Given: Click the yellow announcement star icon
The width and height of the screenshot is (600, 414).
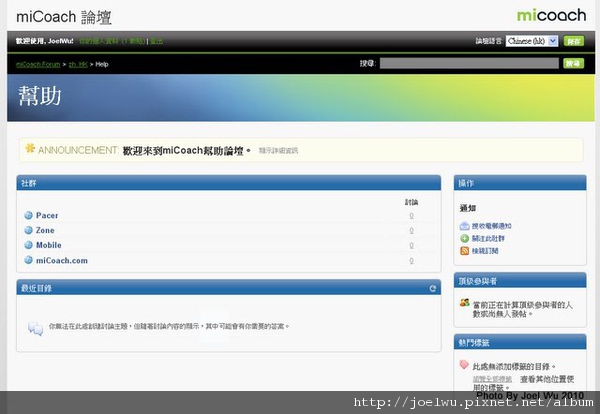Looking at the screenshot, I should point(30,148).
